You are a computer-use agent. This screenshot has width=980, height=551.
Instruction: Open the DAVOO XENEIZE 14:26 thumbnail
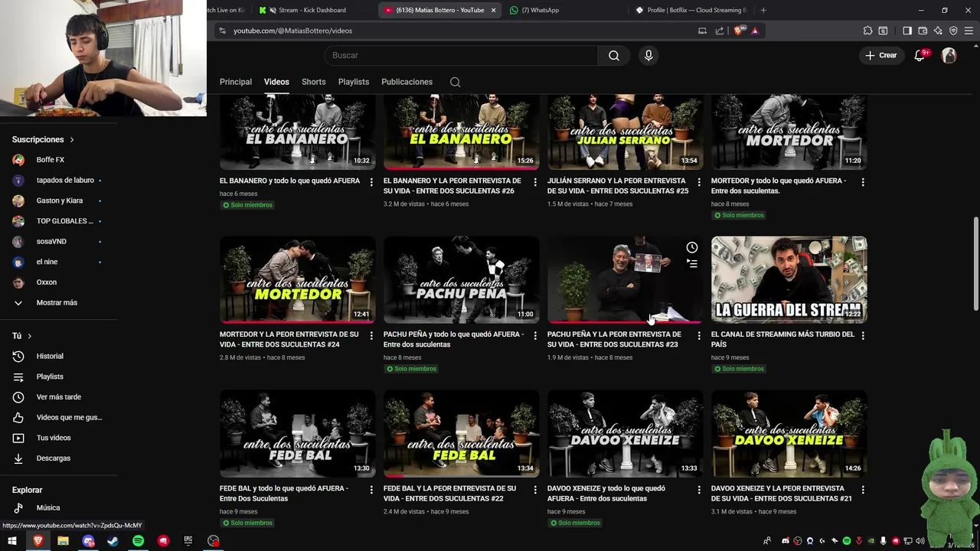coord(789,434)
